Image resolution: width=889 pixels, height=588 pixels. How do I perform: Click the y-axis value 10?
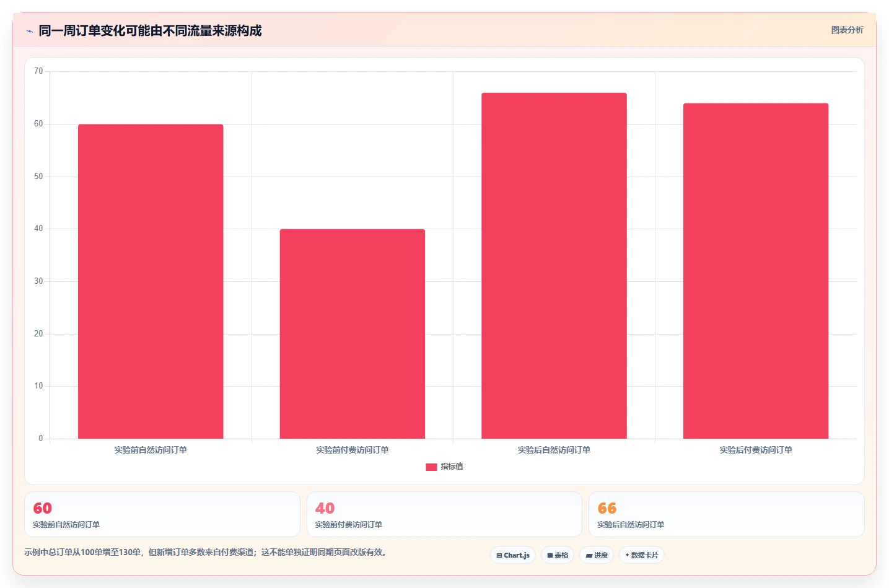38,386
